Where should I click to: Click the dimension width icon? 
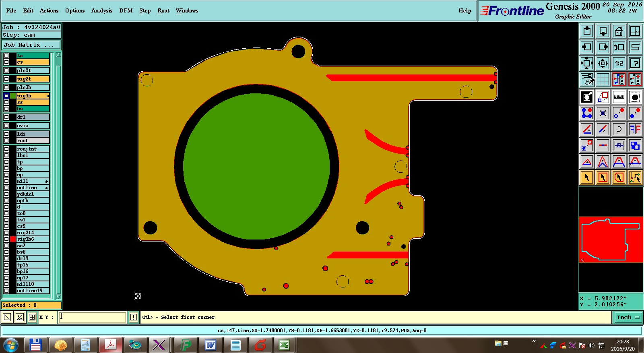[619, 145]
